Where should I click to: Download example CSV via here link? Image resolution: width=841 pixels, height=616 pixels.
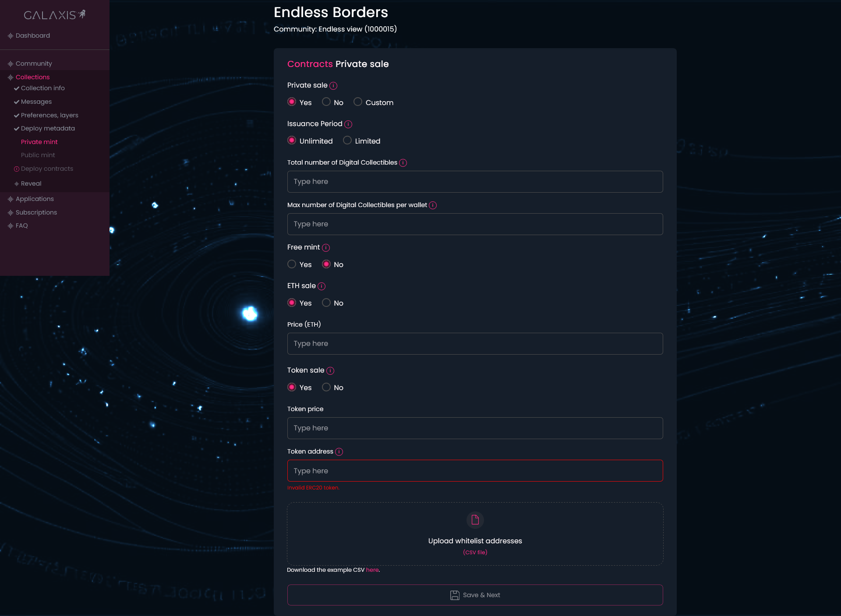[x=372, y=570]
